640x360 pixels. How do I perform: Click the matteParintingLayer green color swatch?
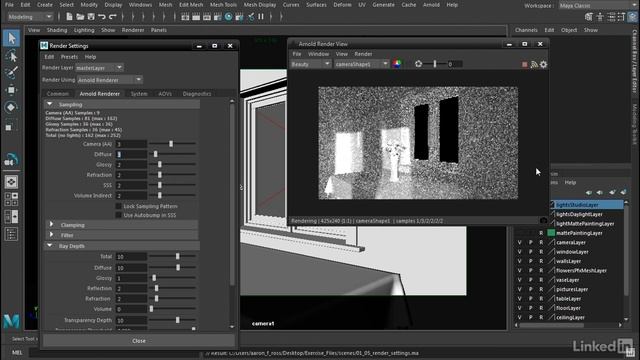551,233
